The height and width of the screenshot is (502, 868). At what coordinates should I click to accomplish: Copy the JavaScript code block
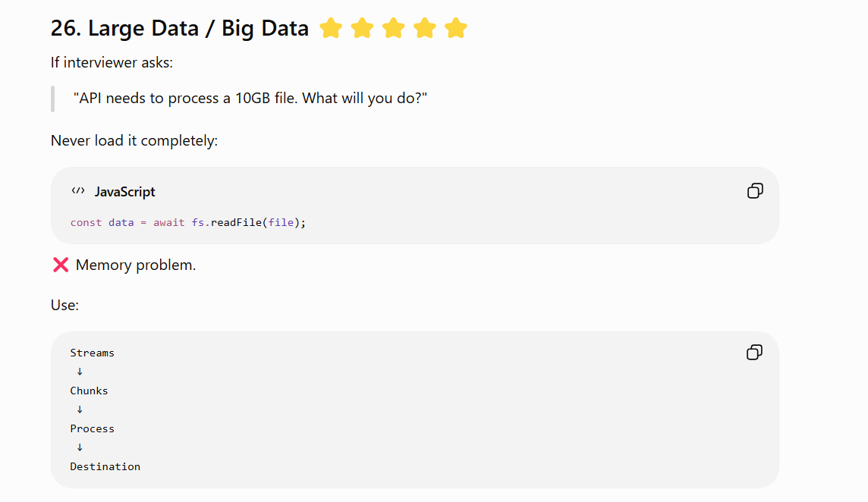[755, 191]
